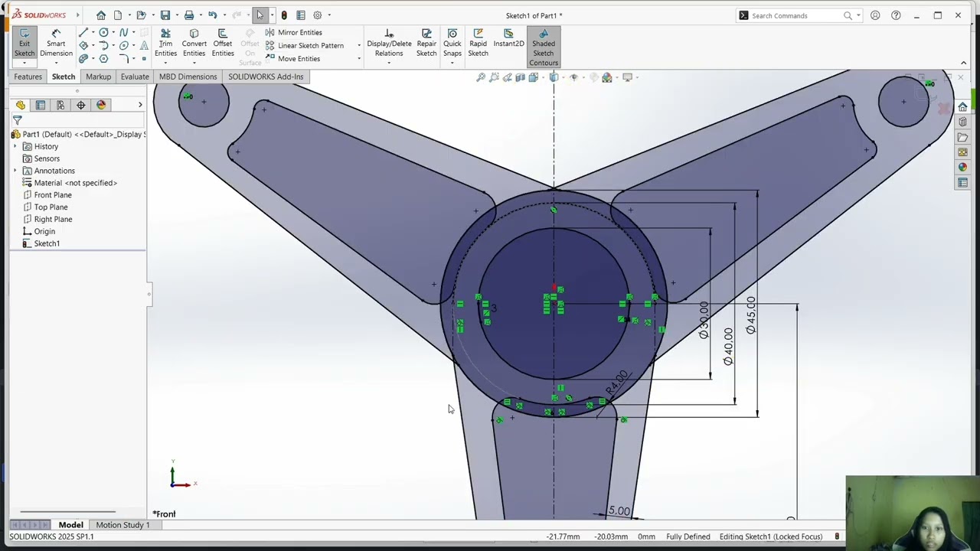This screenshot has width=980, height=551.
Task: Open Exit Sketch dropdown arrow
Action: pyautogui.click(x=24, y=63)
